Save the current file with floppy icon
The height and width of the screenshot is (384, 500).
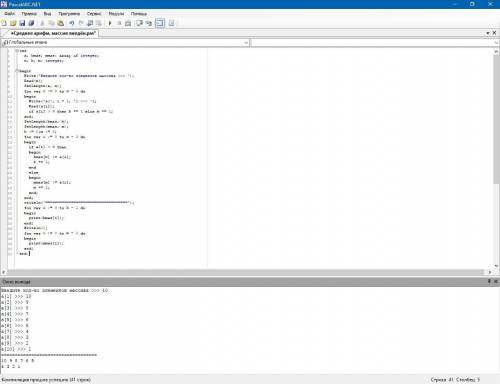click(x=22, y=23)
